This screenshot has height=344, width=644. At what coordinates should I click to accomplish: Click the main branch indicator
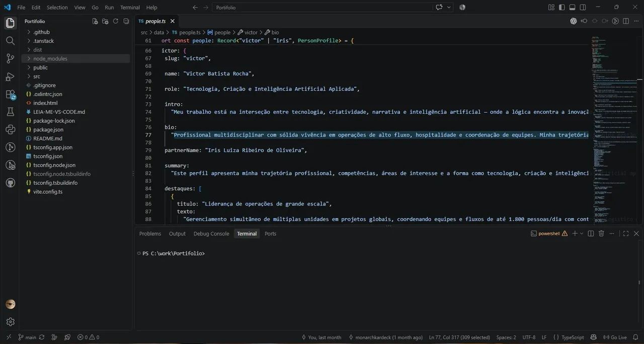[x=27, y=337]
